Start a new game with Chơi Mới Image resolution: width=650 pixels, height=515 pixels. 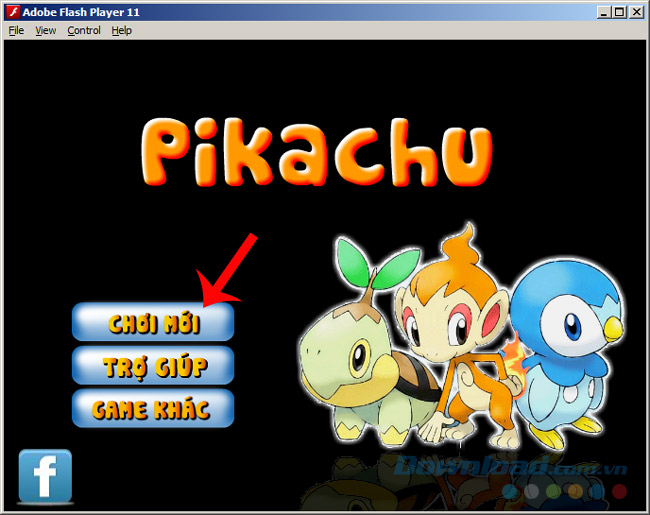tap(153, 322)
